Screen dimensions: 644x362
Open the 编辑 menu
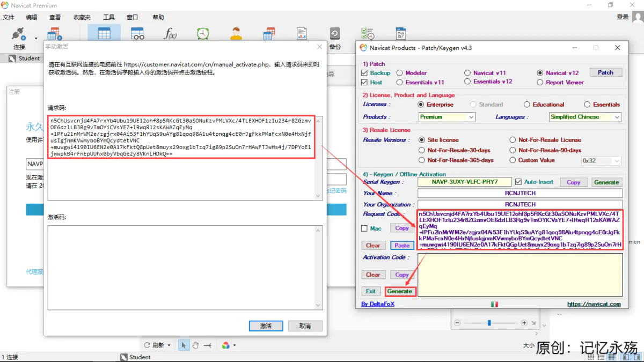point(32,17)
